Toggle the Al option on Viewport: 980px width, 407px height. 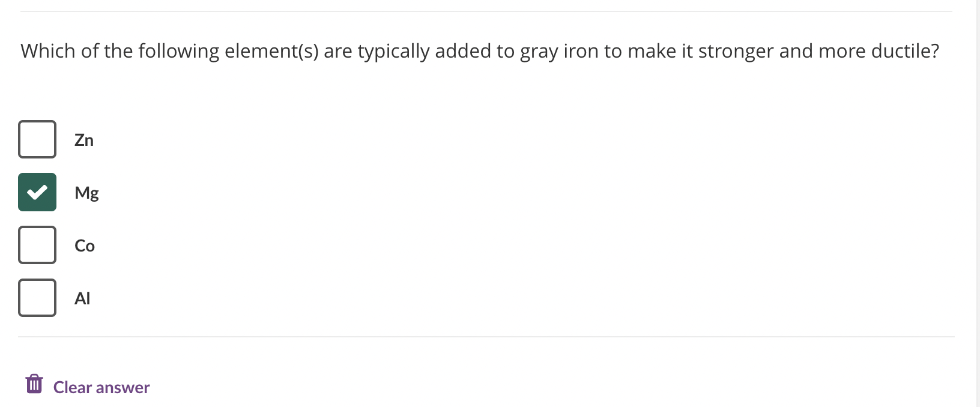37,298
